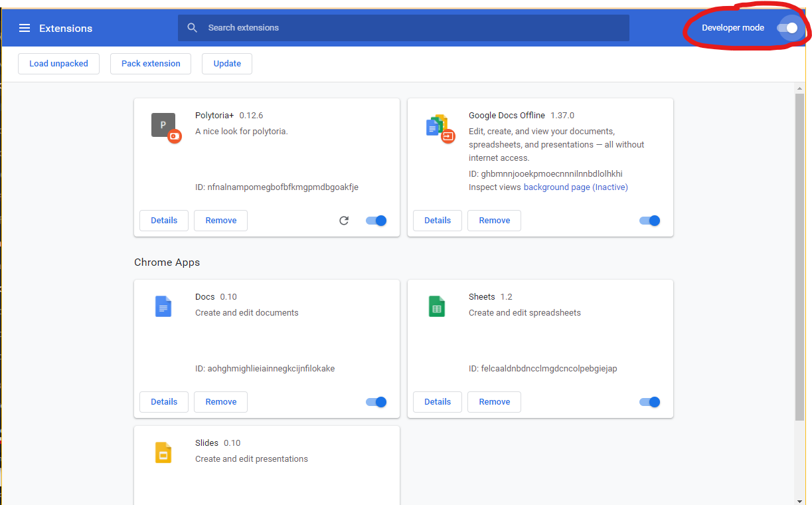Viewport: 812px width, 505px height.
Task: Open the Extensions hamburger menu
Action: [25, 28]
